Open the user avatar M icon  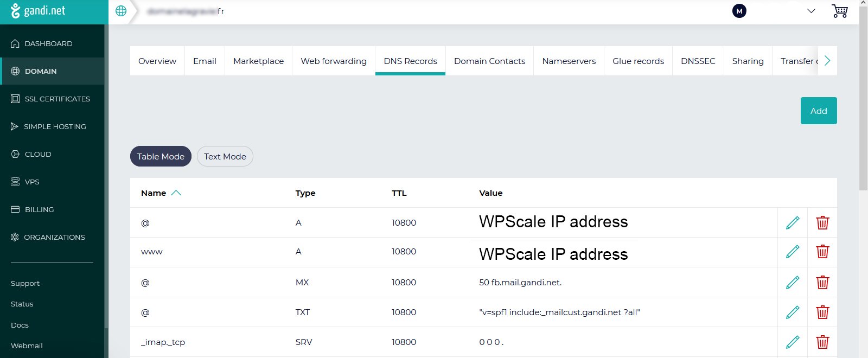[x=739, y=11]
